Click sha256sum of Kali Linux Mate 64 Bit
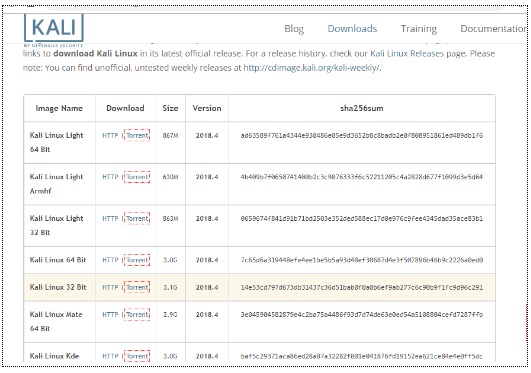Image resolution: width=531 pixels, height=373 pixels. (362, 314)
